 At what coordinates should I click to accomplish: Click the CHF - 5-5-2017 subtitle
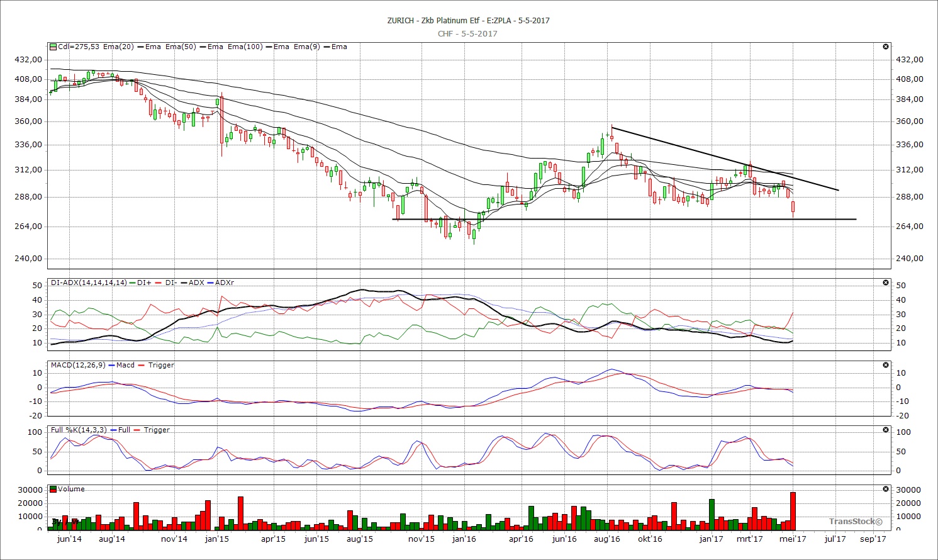[467, 33]
